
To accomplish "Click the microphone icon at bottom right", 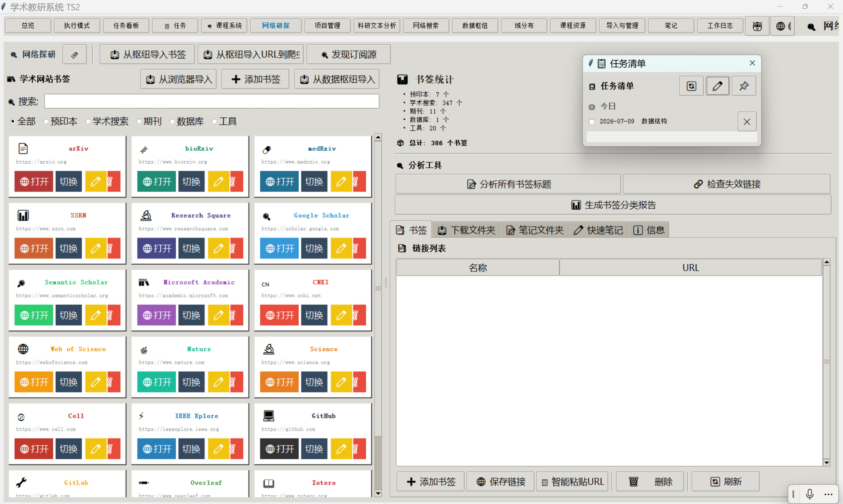I will 810,494.
